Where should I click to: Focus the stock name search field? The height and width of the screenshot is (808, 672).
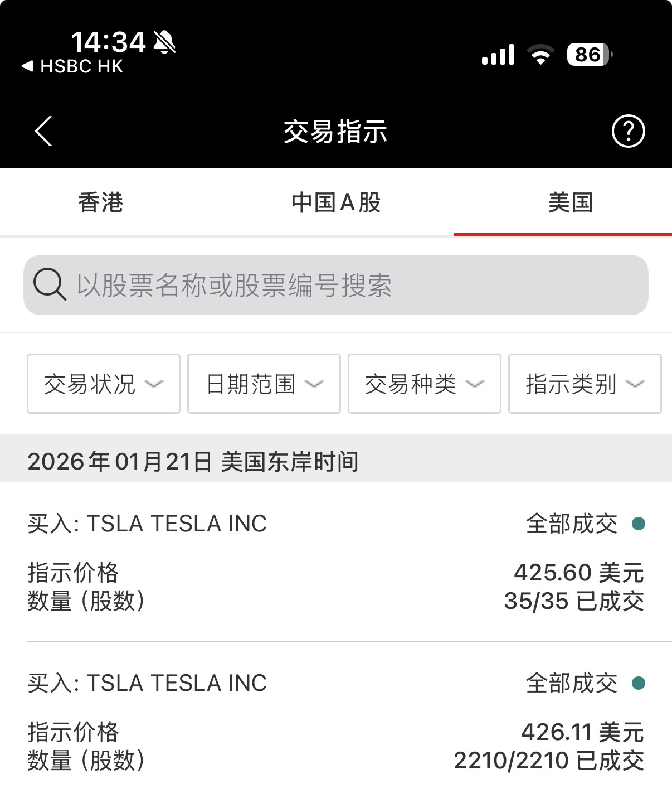[x=345, y=285]
